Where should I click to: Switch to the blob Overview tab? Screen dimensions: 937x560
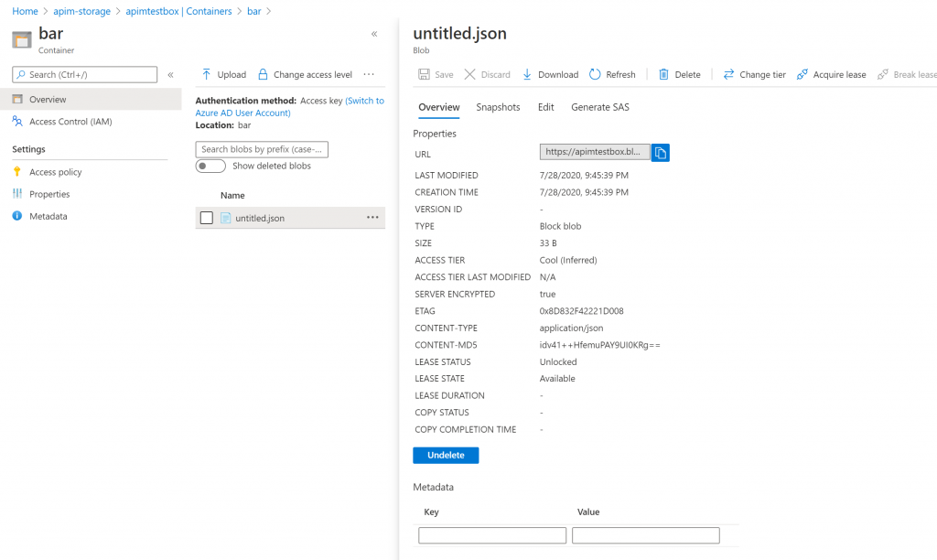(x=438, y=107)
